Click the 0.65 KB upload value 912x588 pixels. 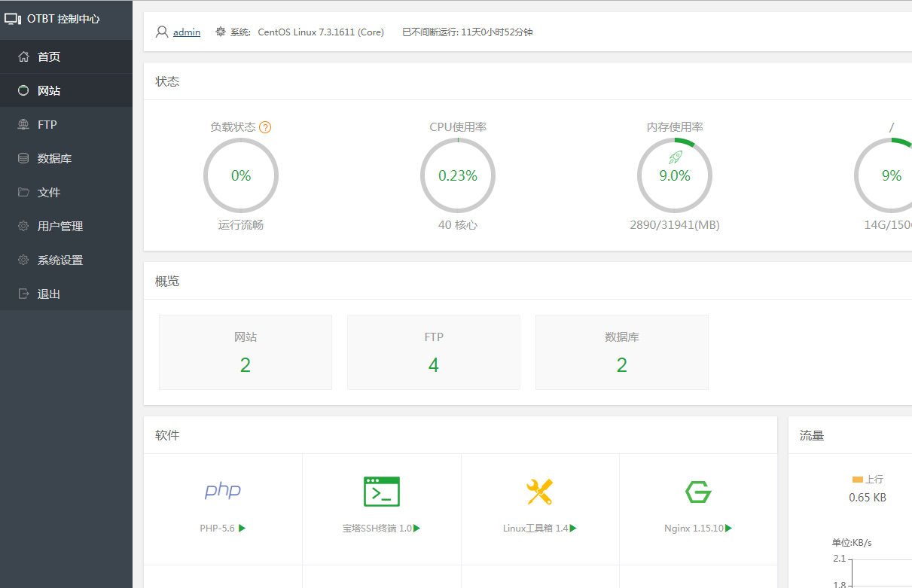pos(868,497)
